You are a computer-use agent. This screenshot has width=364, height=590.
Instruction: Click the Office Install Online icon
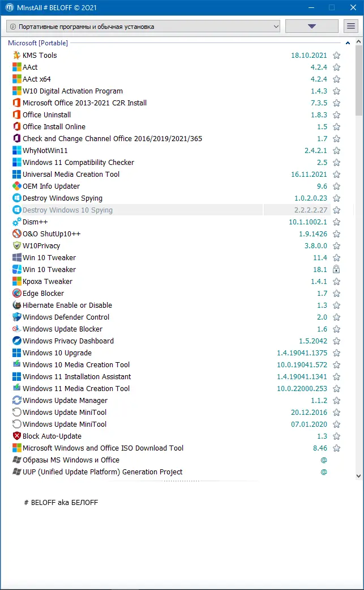pos(16,127)
